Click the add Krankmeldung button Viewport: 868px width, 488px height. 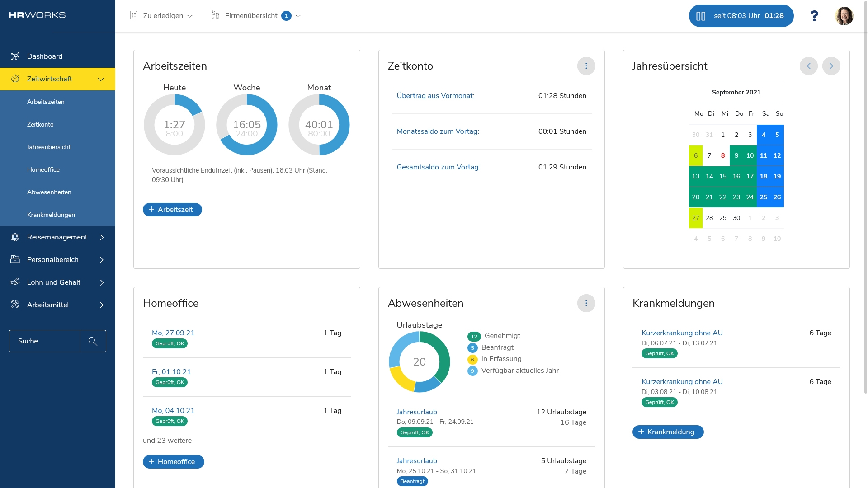tap(667, 432)
